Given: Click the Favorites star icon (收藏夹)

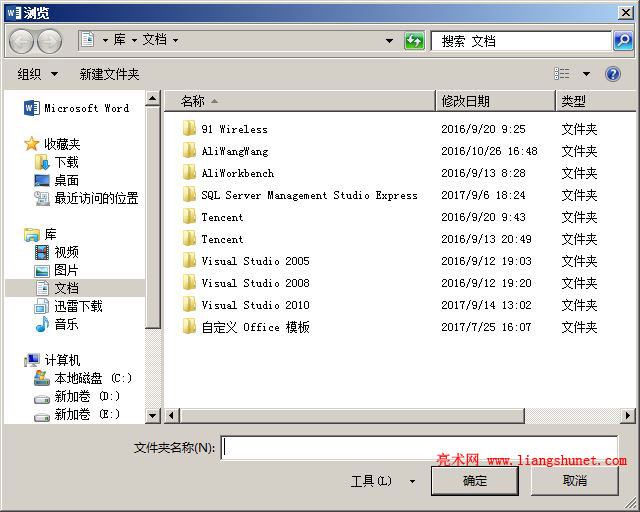Looking at the screenshot, I should [31, 144].
